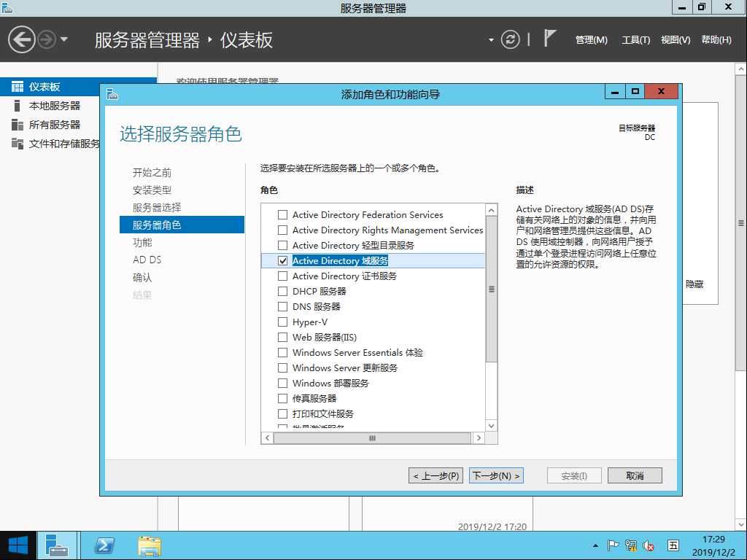Screen dimensions: 747x560
Task: Check Windows 部署服务 role
Action: click(282, 383)
